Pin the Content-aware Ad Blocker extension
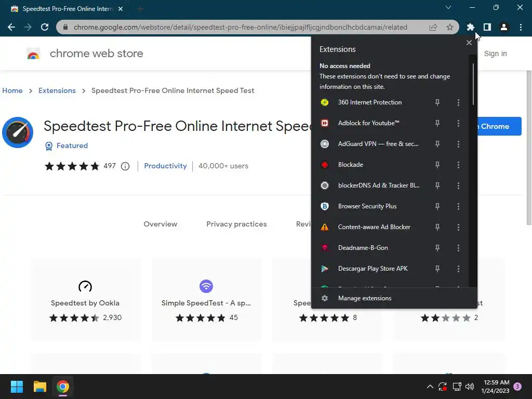This screenshot has height=399, width=532. [x=437, y=227]
